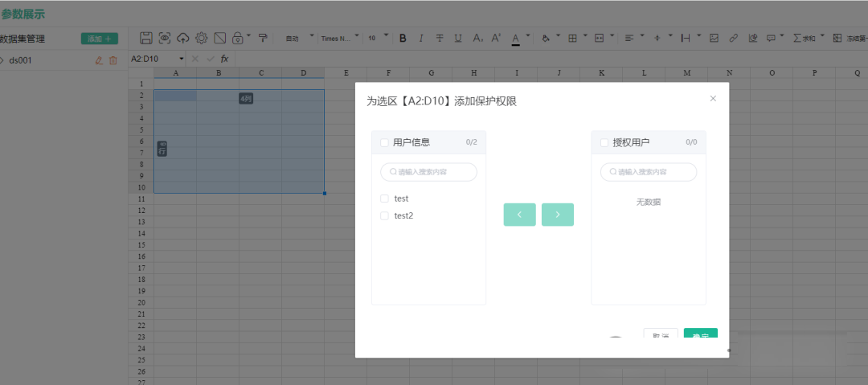This screenshot has height=385, width=868.
Task: Open the 求和 dropdown arrow
Action: click(822, 36)
